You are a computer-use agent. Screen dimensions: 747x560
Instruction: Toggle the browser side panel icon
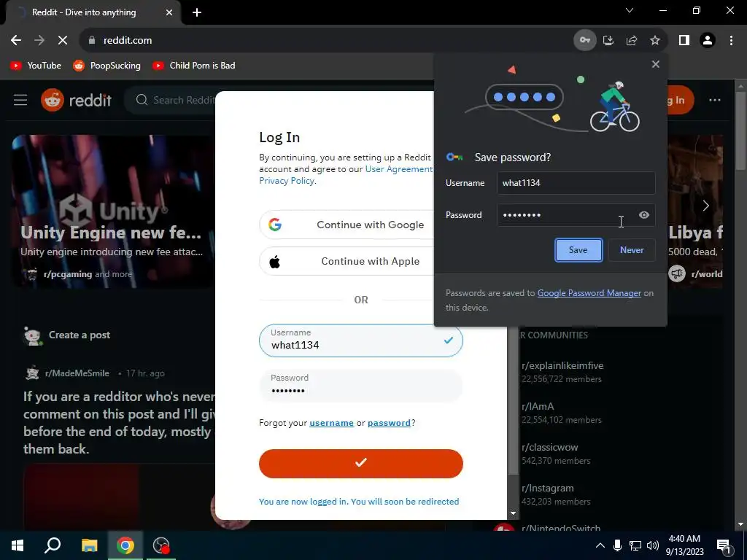coord(684,41)
